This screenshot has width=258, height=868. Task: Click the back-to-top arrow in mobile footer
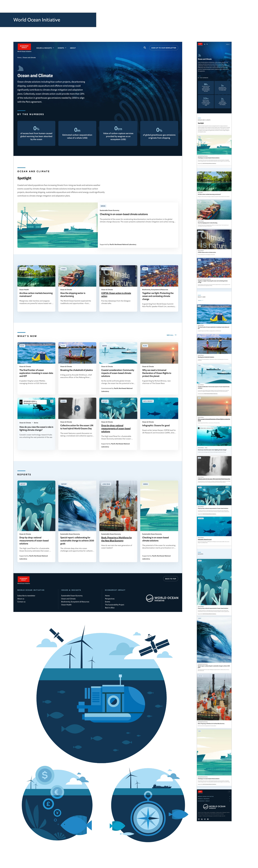(x=229, y=791)
